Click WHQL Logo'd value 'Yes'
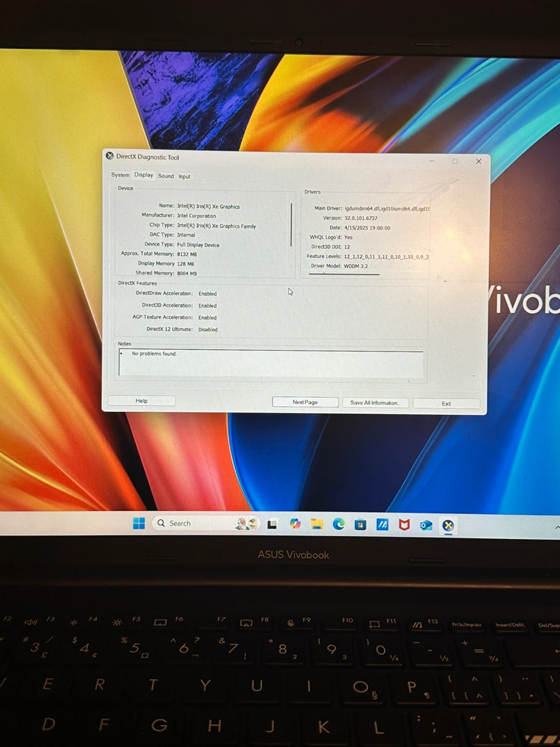This screenshot has height=747, width=560. click(348, 237)
